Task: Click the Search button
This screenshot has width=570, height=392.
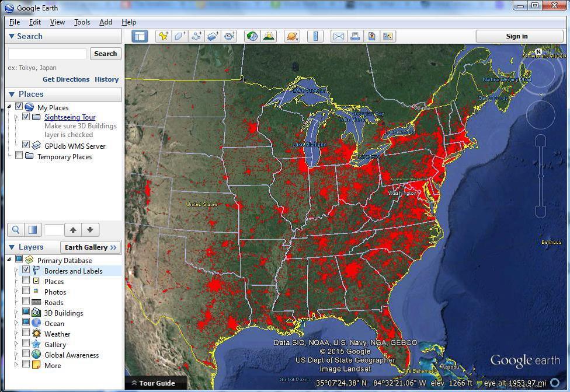Action: click(x=106, y=54)
